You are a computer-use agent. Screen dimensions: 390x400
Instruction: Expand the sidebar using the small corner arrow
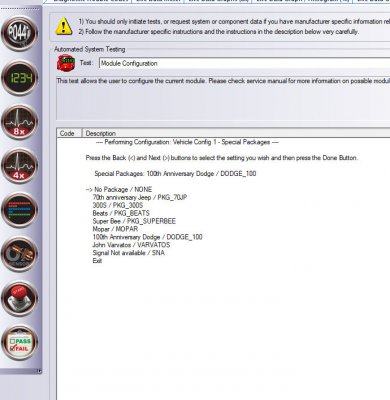pos(39,371)
